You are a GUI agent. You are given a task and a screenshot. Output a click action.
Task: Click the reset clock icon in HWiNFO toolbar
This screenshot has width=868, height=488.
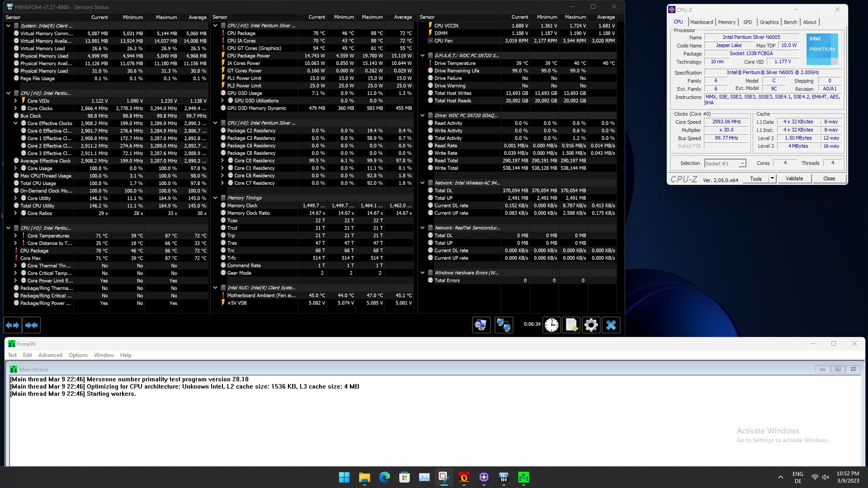(552, 325)
